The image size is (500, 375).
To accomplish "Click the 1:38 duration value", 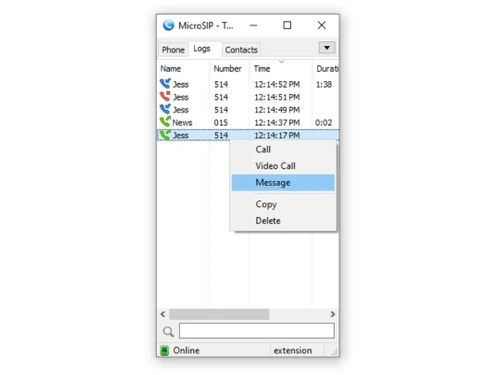I will [x=324, y=84].
